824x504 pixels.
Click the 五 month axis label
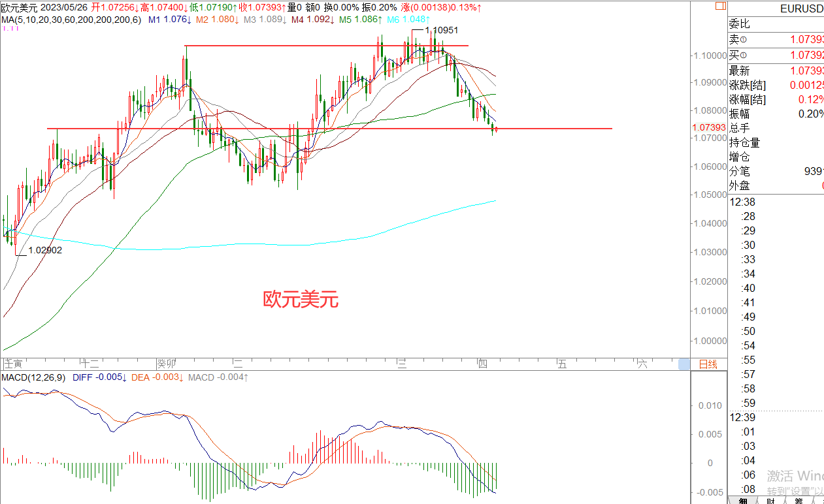[x=562, y=364]
